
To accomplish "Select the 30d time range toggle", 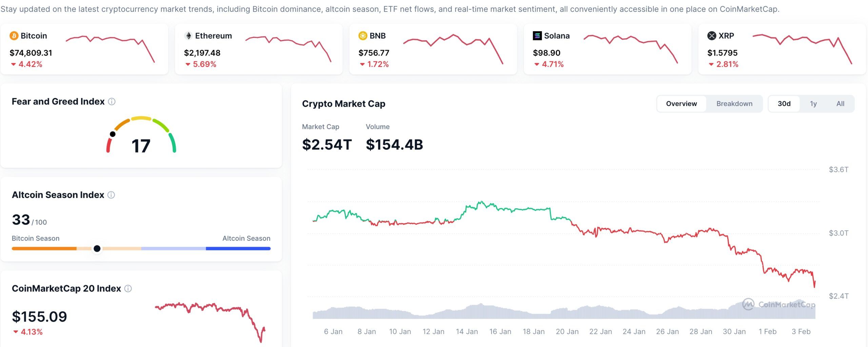I will [784, 104].
